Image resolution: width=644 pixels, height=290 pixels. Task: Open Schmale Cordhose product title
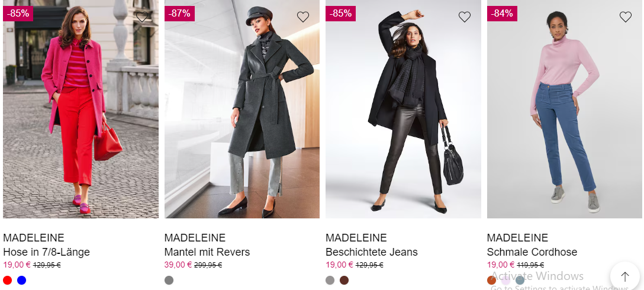click(532, 252)
